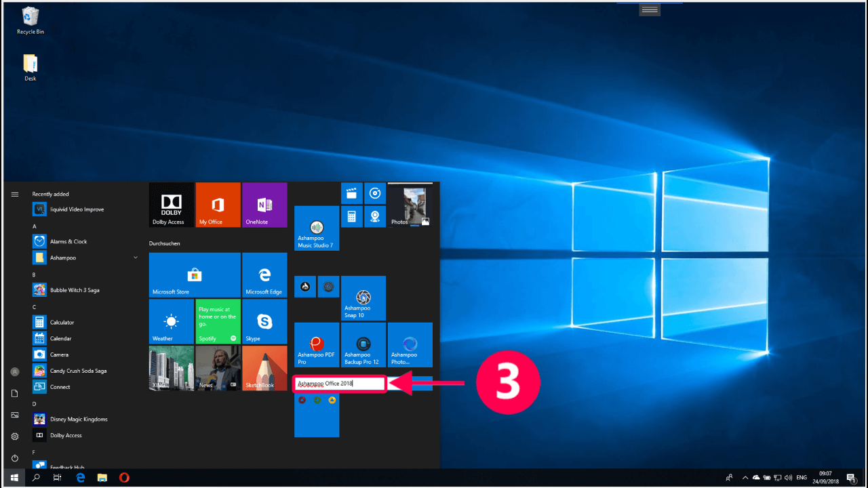This screenshot has width=868, height=488.
Task: Open the Groove Music disc small tile
Action: tap(374, 193)
